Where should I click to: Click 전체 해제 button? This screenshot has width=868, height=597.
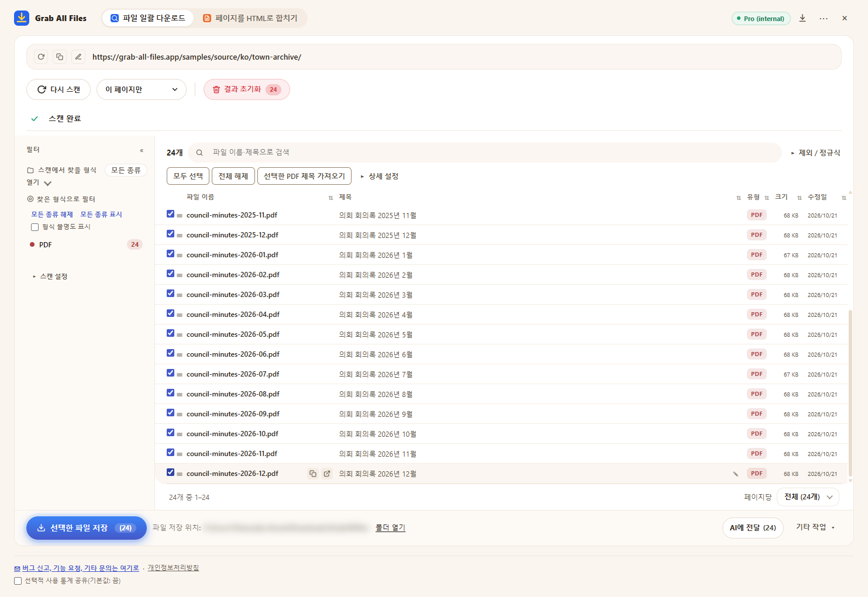click(x=233, y=176)
